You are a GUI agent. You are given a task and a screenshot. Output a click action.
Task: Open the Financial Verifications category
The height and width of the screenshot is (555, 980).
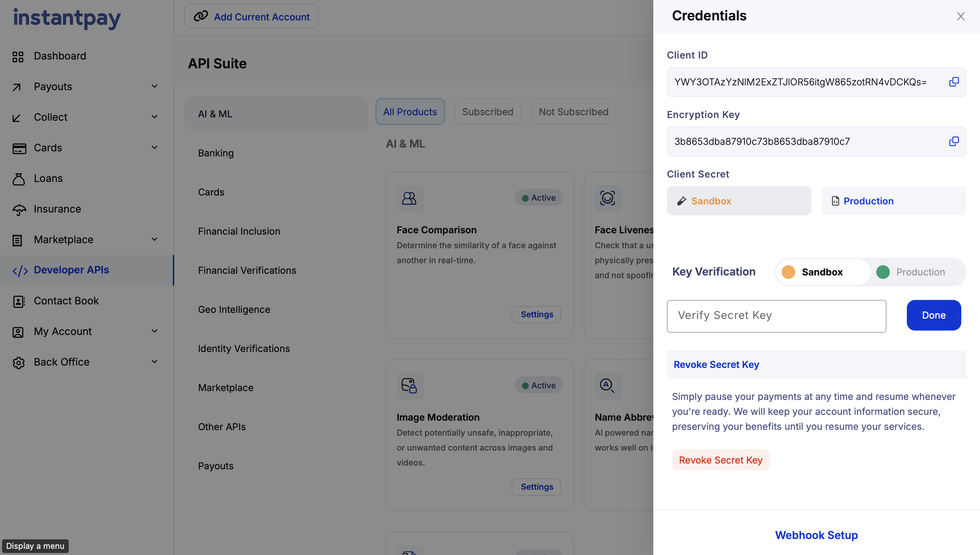pyautogui.click(x=247, y=270)
